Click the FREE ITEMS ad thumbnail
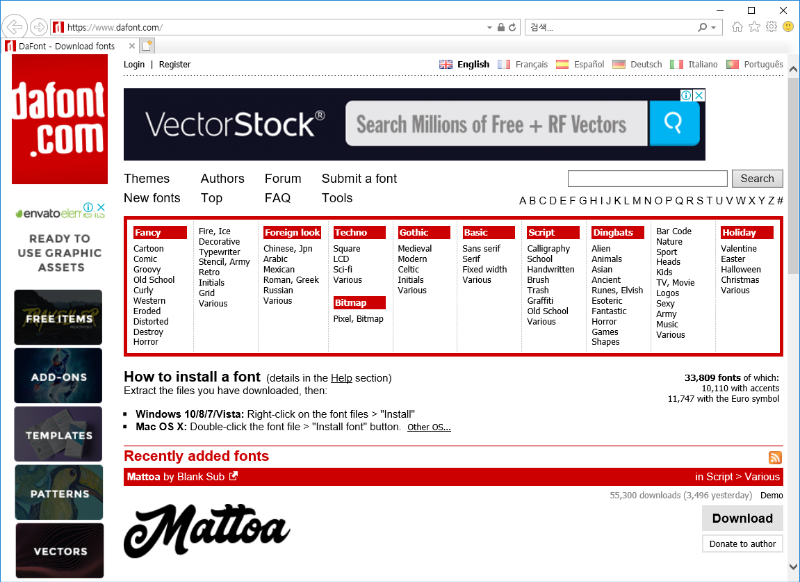 (x=58, y=317)
